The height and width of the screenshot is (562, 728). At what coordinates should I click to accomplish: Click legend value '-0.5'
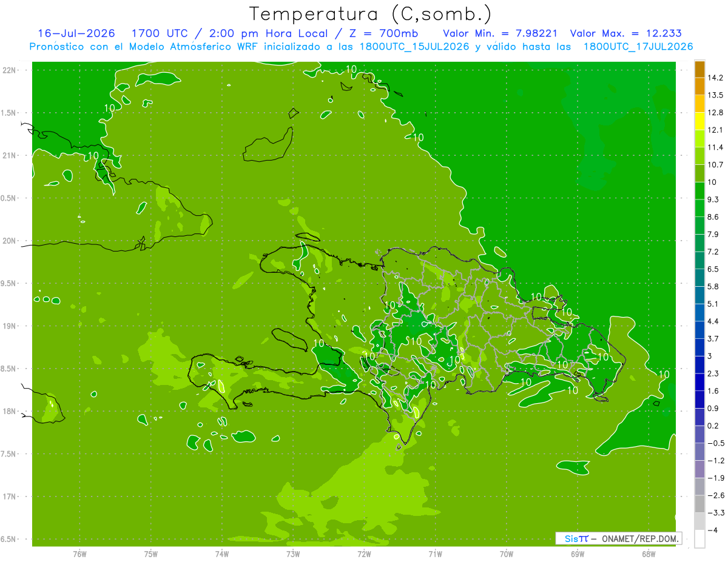pyautogui.click(x=716, y=443)
